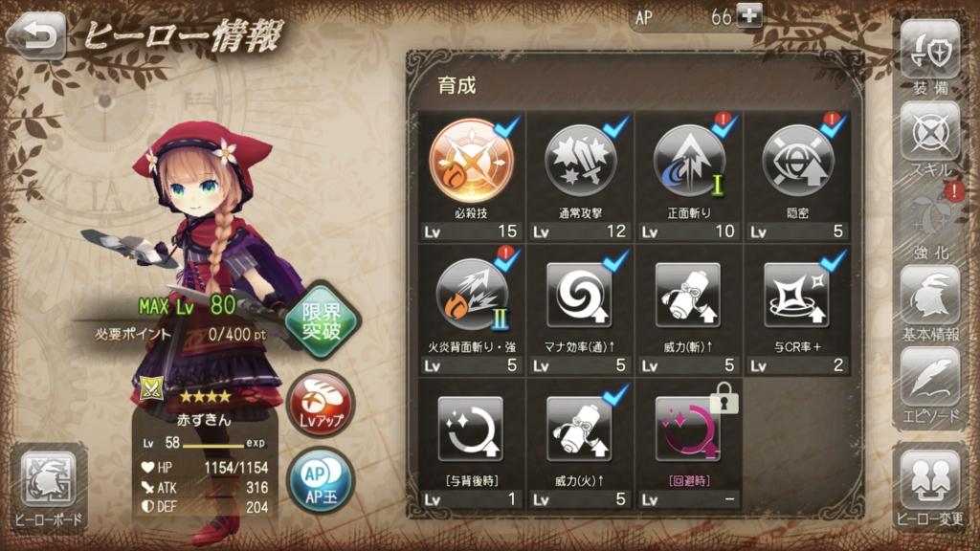Select the [与背後時] passive icon
Screen dimensions: 980x551
point(471,430)
